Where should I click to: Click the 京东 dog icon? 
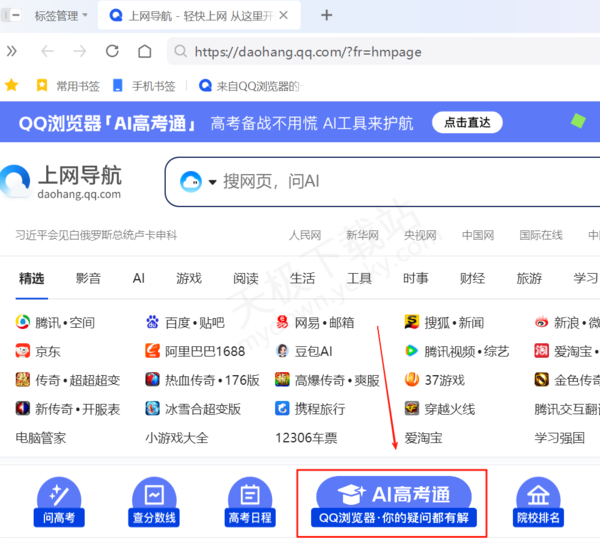[x=23, y=351]
